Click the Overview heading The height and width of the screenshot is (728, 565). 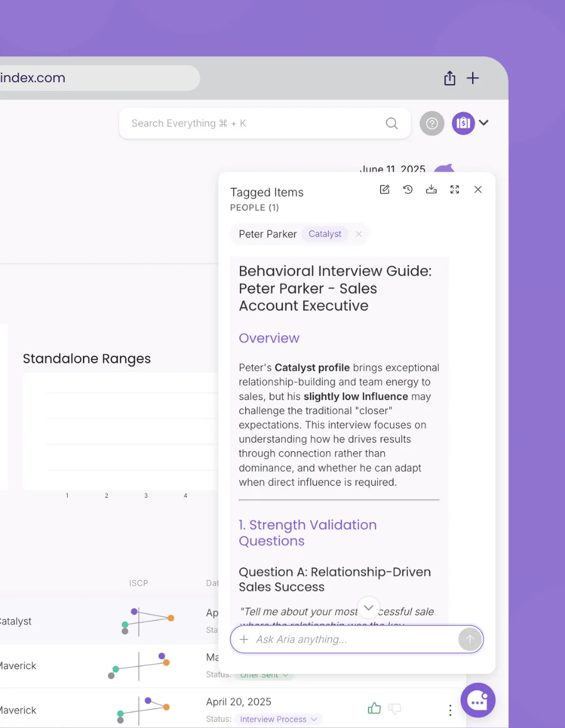pos(269,338)
